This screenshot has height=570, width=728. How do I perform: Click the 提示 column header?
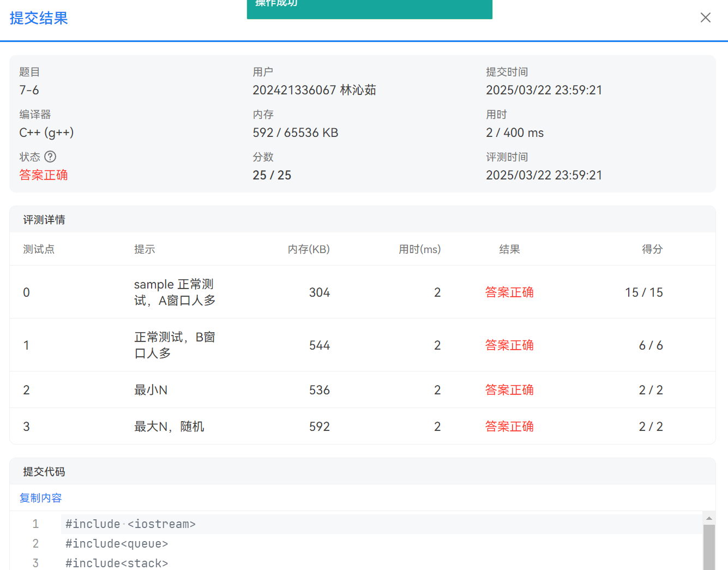(x=145, y=249)
